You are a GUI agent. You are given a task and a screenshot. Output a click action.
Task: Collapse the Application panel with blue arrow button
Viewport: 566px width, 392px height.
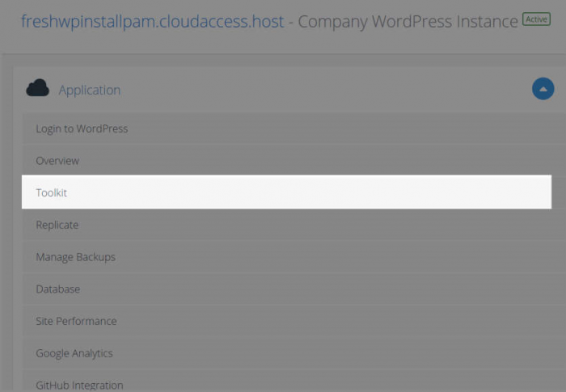click(x=543, y=89)
